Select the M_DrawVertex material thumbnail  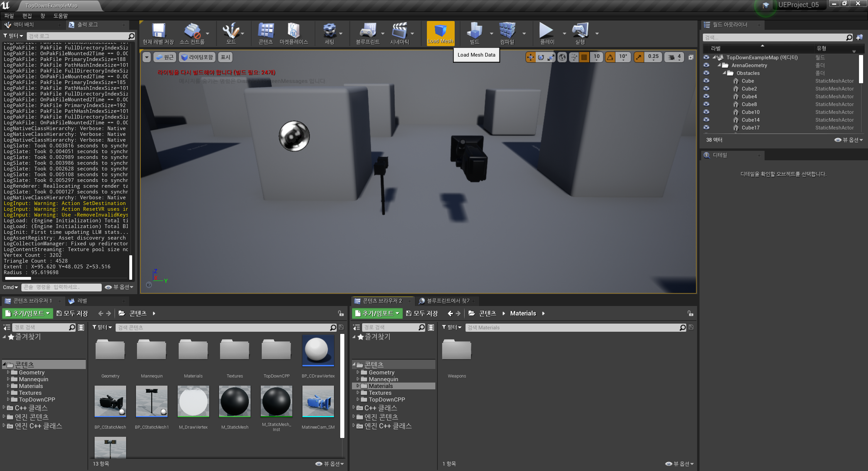pyautogui.click(x=193, y=402)
